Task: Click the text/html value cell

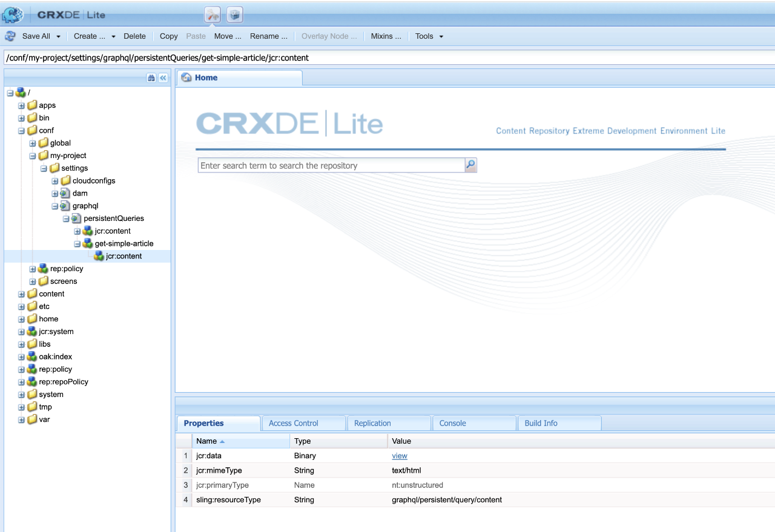Action: [x=406, y=470]
